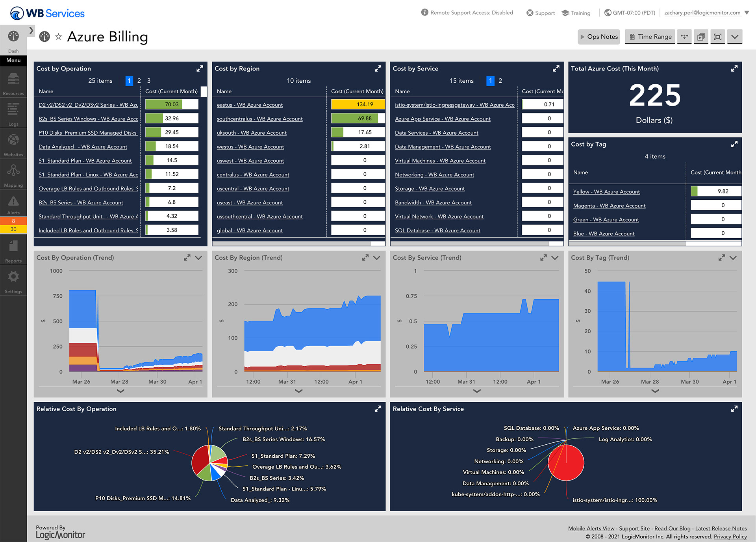Screen dimensions: 756x542
Task: Click the Menu label in sidebar
Action: point(13,61)
